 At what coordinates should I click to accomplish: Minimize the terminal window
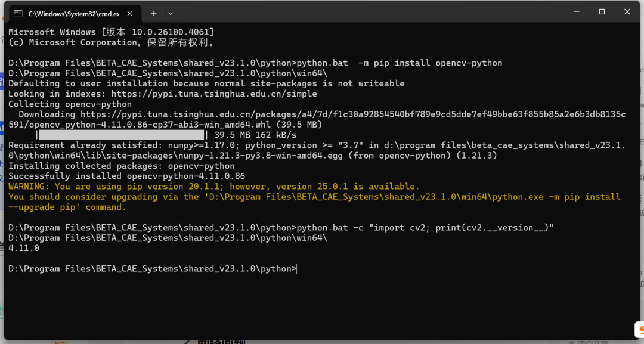(577, 11)
